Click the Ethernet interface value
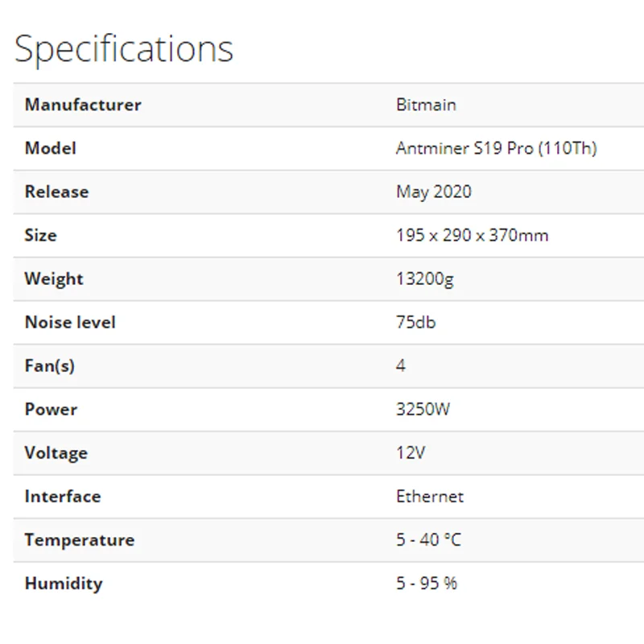This screenshot has width=644, height=644. pyautogui.click(x=430, y=496)
